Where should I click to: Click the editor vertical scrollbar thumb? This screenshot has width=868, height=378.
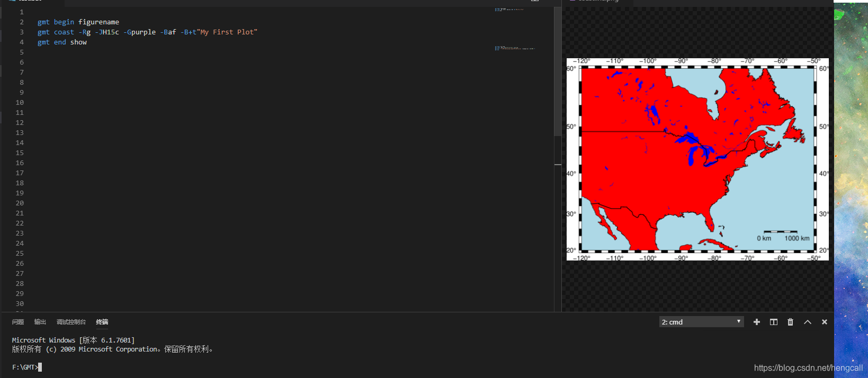558,71
